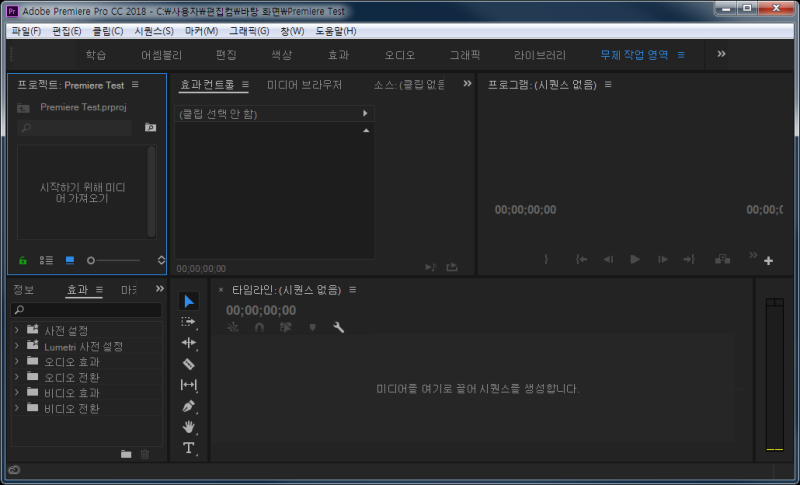
Task: Click the find-in-project search folder icon
Action: coord(150,127)
